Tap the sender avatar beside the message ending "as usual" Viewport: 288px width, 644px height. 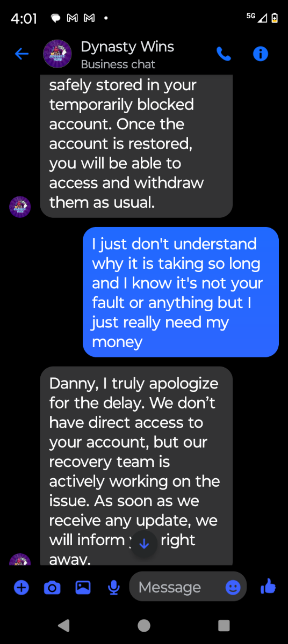pyautogui.click(x=20, y=207)
